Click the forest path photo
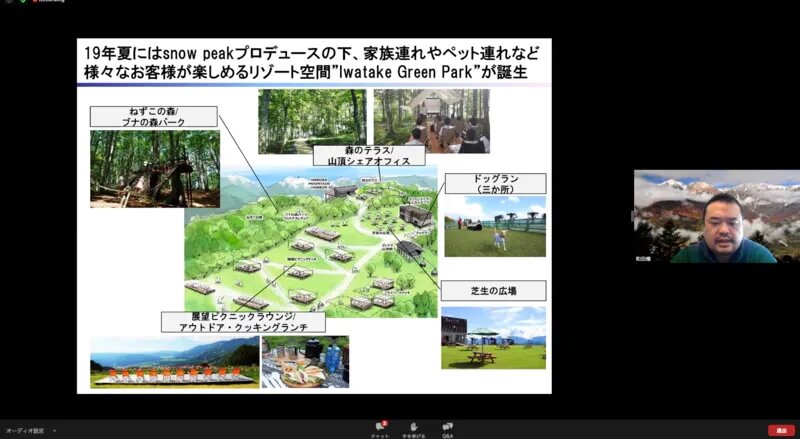The image size is (800, 439). (312, 121)
